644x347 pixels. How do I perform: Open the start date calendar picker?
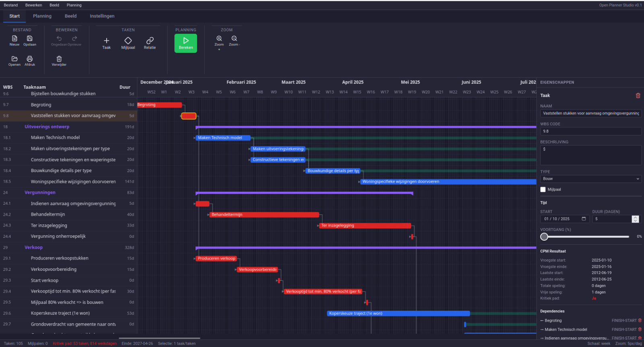point(584,219)
